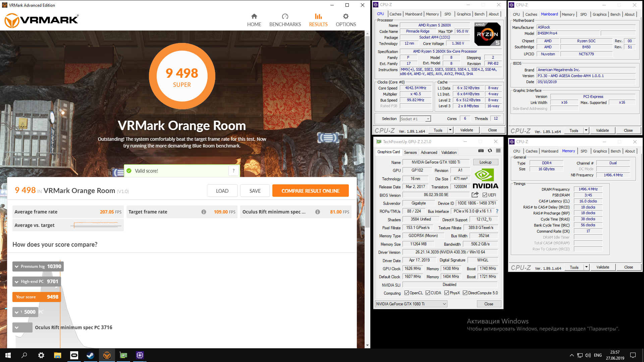Open Tools dropdown arrow in Memory CPU-Z window
The height and width of the screenshot is (362, 644).
(x=586, y=267)
